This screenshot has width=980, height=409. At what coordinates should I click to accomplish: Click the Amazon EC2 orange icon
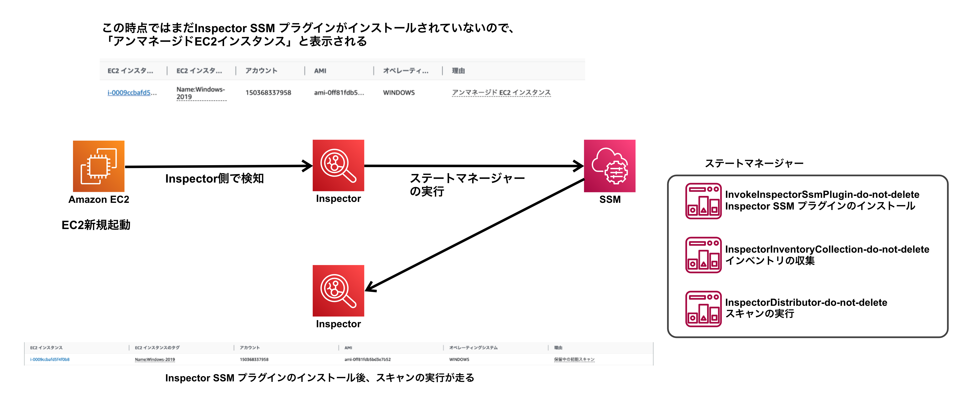tap(99, 166)
